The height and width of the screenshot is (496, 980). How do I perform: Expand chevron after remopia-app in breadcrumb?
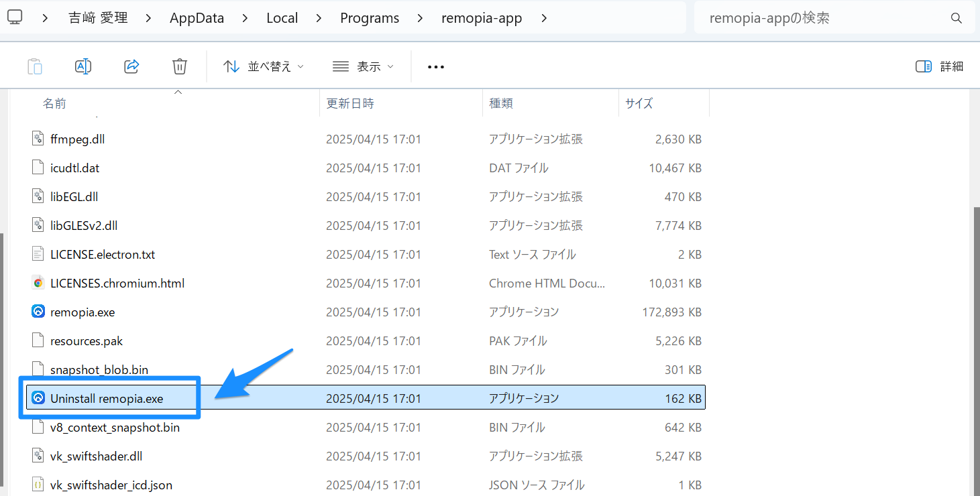pos(544,18)
